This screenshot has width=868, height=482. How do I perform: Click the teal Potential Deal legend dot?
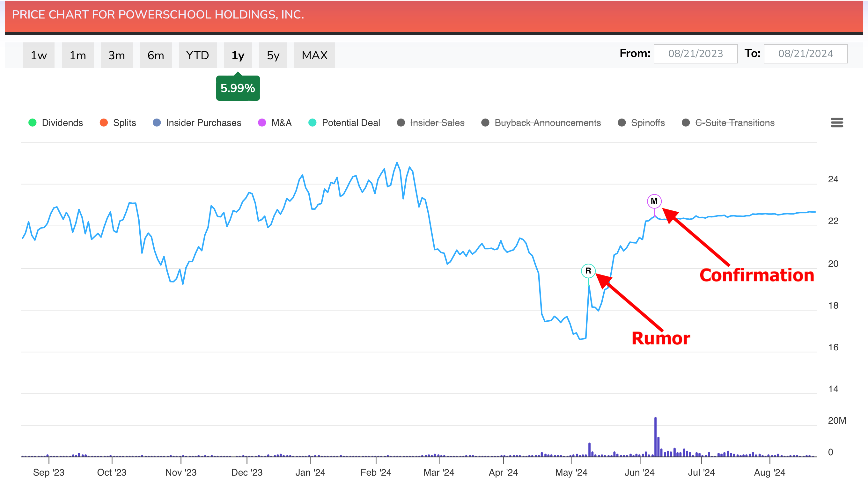pos(313,123)
